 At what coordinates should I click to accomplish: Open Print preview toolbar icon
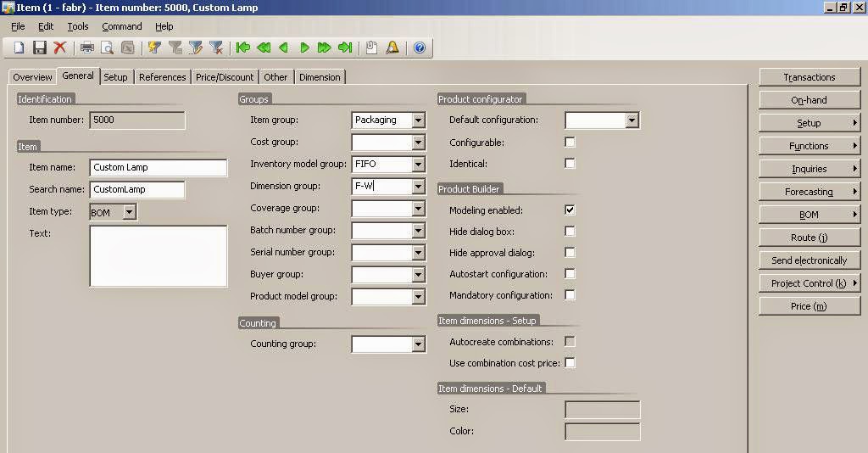[x=108, y=48]
